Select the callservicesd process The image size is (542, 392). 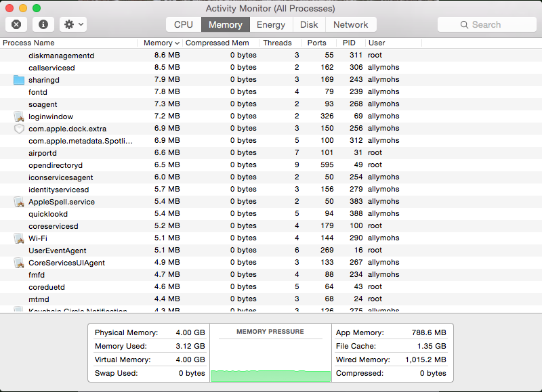click(x=51, y=68)
